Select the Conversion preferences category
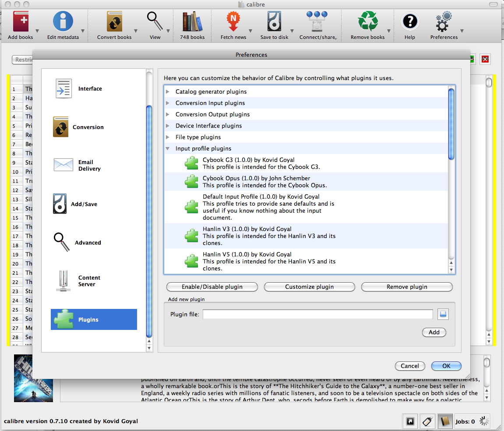This screenshot has height=431, width=504. point(94,127)
